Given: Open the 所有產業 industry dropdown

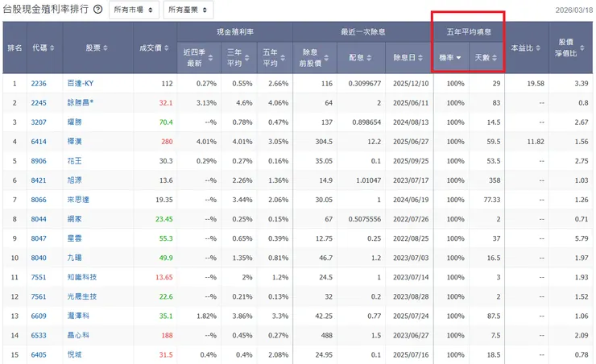Looking at the screenshot, I should pyautogui.click(x=188, y=10).
